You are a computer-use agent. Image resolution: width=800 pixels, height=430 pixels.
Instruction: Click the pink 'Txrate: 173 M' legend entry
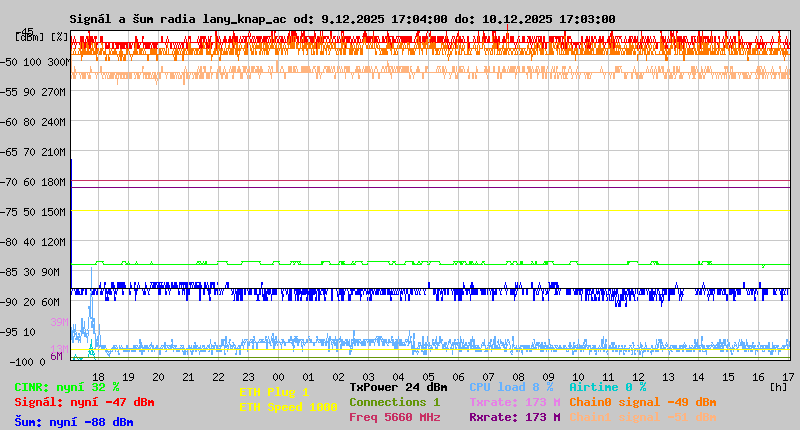point(514,402)
